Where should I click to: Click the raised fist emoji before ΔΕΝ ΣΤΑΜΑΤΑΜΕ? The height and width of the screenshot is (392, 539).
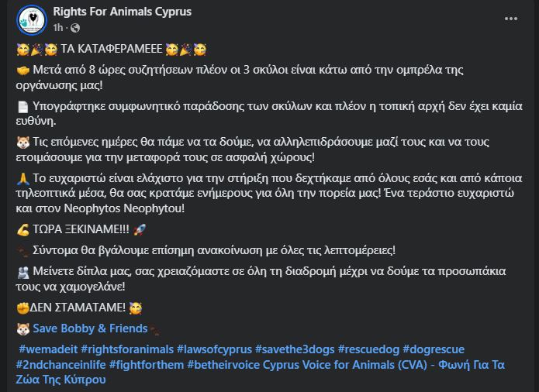pyautogui.click(x=22, y=308)
